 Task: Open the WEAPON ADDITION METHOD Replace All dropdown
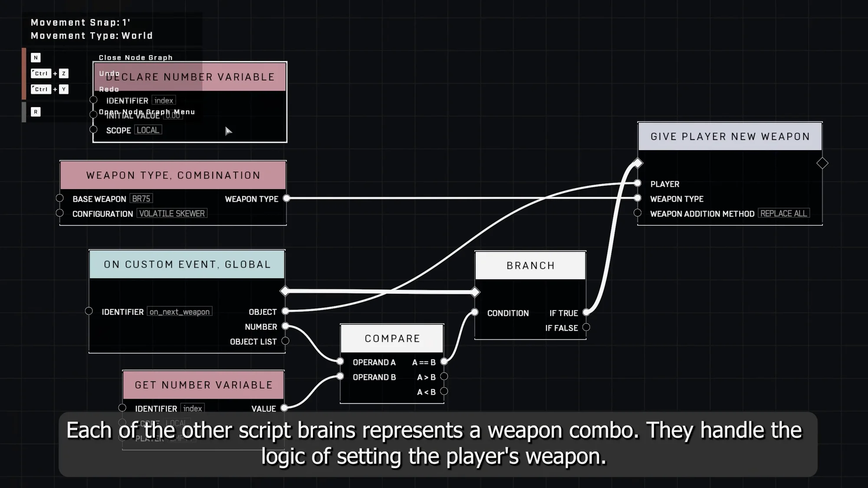coord(784,213)
